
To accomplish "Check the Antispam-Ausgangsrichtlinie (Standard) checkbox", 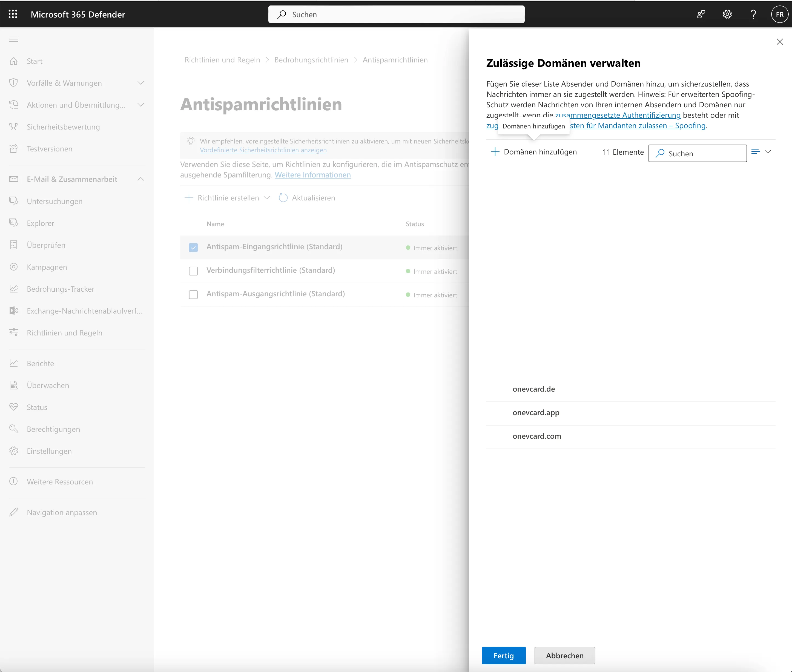I will point(193,294).
